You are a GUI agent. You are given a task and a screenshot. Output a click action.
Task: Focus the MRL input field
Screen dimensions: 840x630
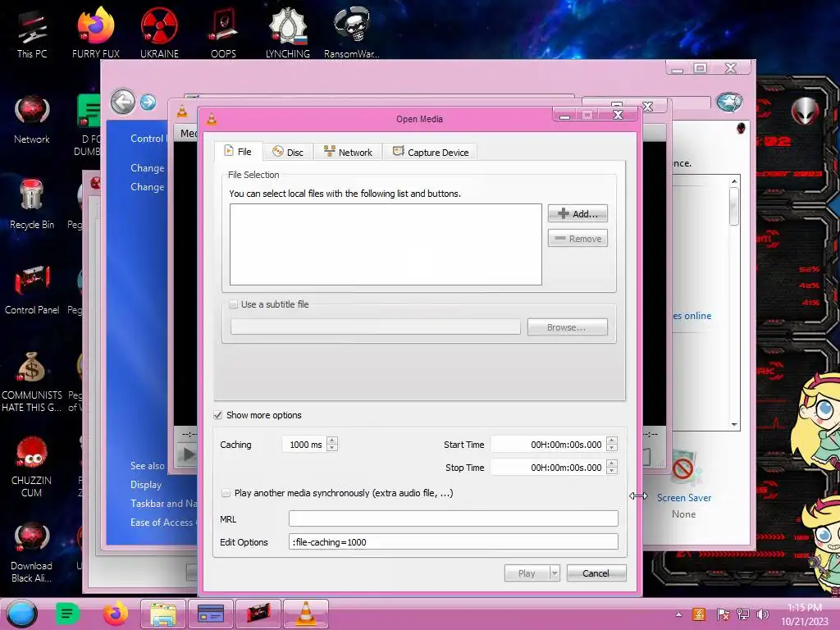point(453,518)
